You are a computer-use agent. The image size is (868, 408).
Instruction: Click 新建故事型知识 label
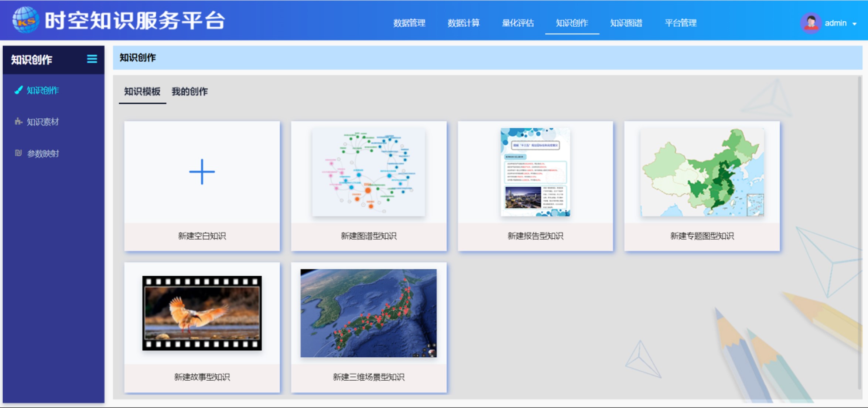[x=202, y=377]
